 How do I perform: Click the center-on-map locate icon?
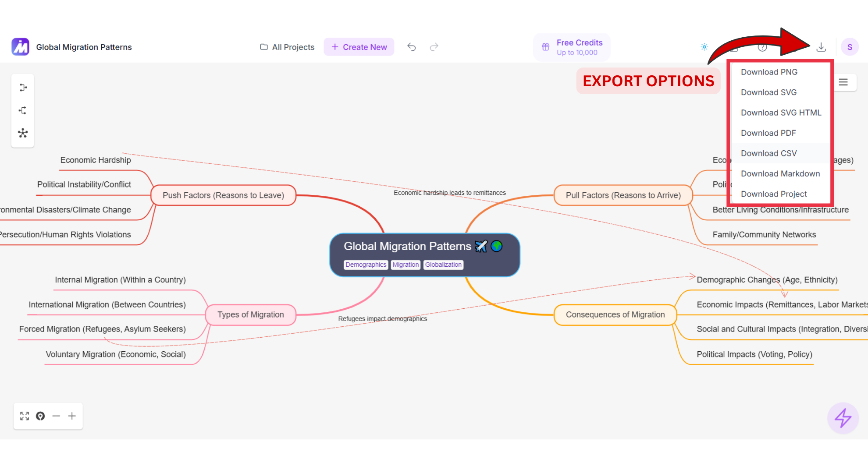click(40, 416)
